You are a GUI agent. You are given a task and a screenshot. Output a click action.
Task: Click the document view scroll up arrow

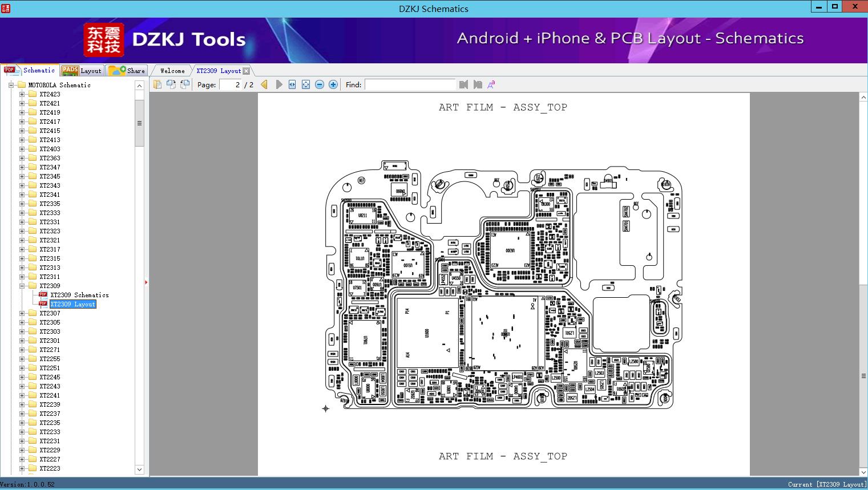[x=863, y=98]
